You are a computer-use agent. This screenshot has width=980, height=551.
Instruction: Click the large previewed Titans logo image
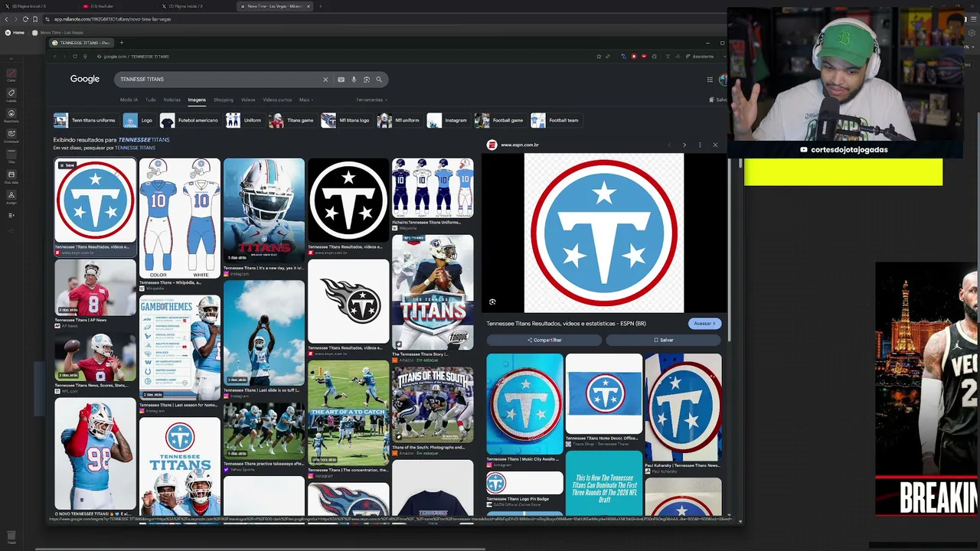[604, 233]
